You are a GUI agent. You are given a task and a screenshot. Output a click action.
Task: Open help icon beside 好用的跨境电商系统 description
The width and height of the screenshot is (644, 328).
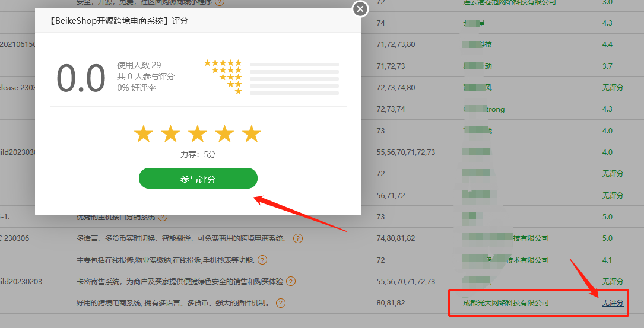pos(281,303)
